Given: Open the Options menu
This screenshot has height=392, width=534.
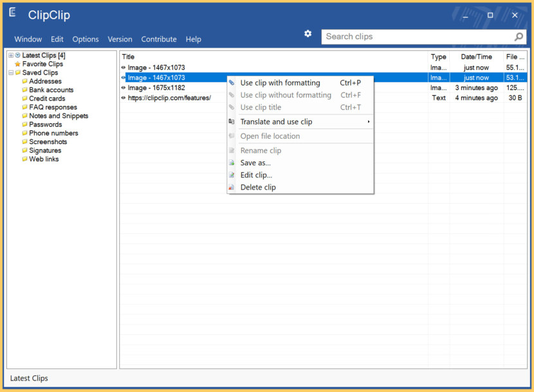Looking at the screenshot, I should tap(86, 39).
